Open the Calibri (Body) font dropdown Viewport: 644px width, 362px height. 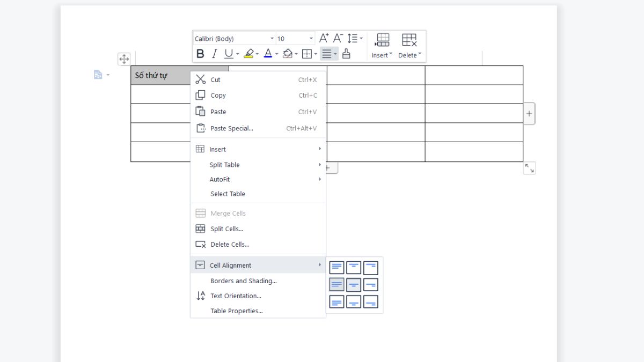tap(234, 39)
